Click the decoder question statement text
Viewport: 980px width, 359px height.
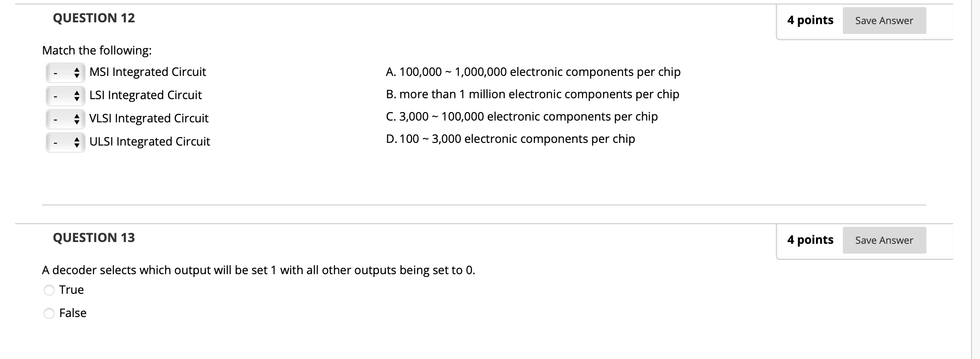(x=259, y=269)
